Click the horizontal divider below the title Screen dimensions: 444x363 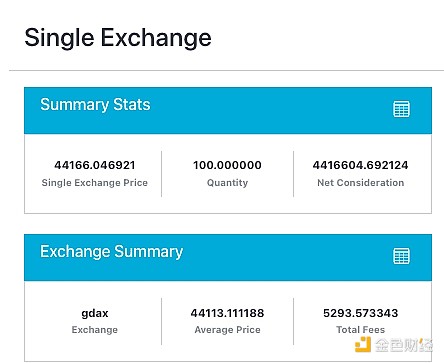click(226, 70)
